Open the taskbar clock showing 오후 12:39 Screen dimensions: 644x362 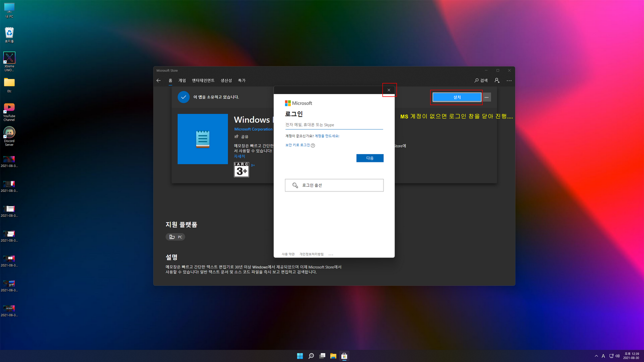[631, 356]
